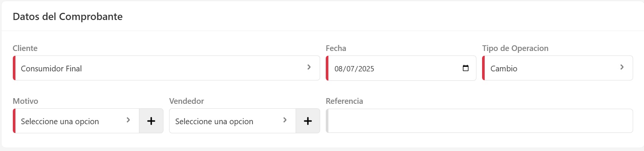Click the chevron arrow in Cliente field
Image resolution: width=644 pixels, height=151 pixels.
click(309, 67)
